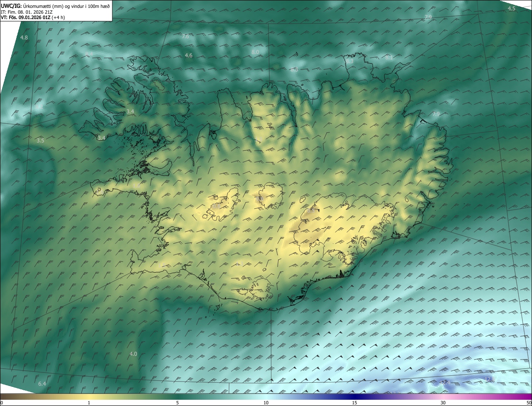Screen dimensions: 532x406
Task: Click the 1 tick label on the color scale
Action: [x=89, y=403]
